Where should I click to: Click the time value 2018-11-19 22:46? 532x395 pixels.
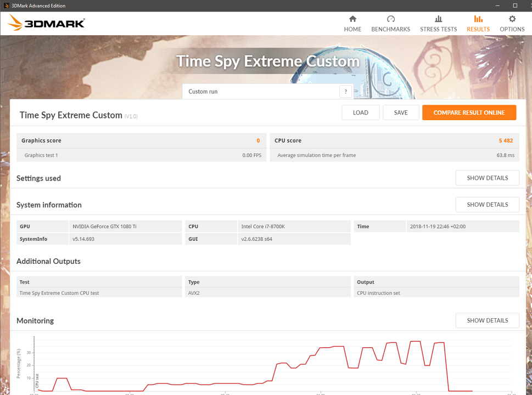click(x=463, y=227)
